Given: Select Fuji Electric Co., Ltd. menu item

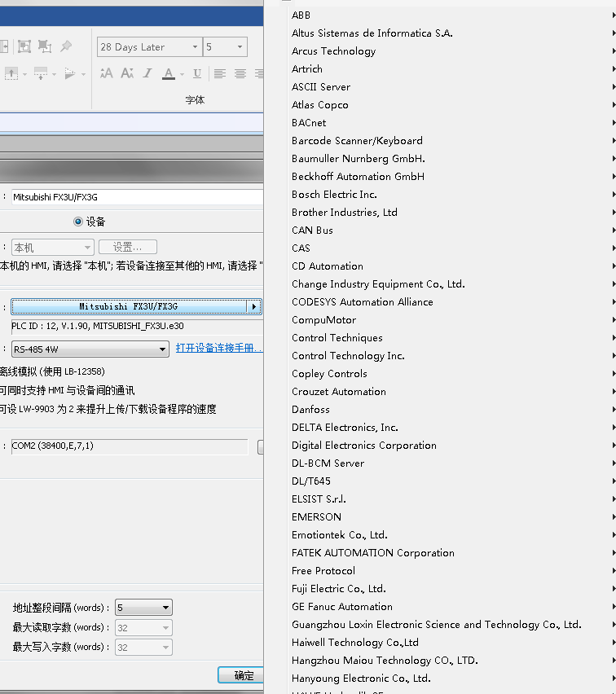Looking at the screenshot, I should point(338,589).
